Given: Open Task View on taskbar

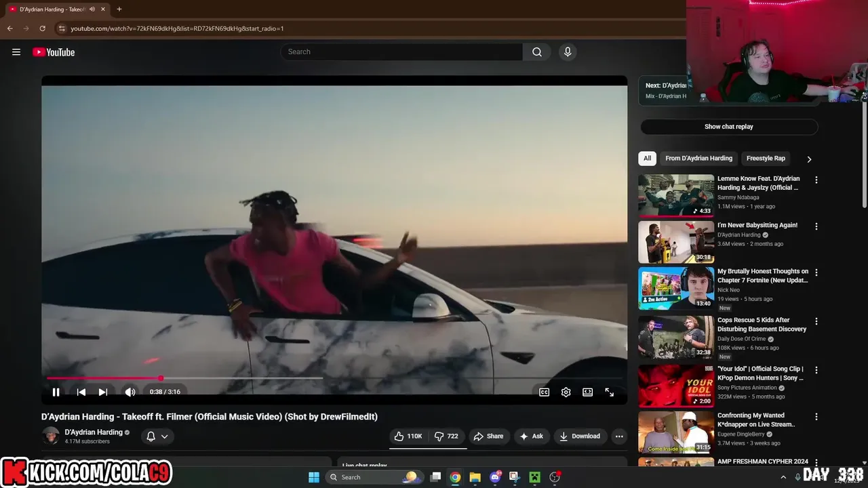Looking at the screenshot, I should [x=436, y=477].
